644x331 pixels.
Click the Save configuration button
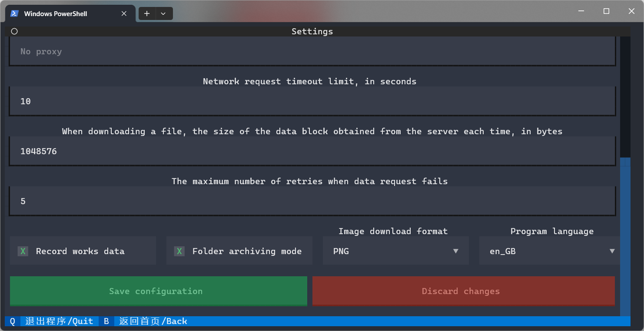tap(158, 291)
